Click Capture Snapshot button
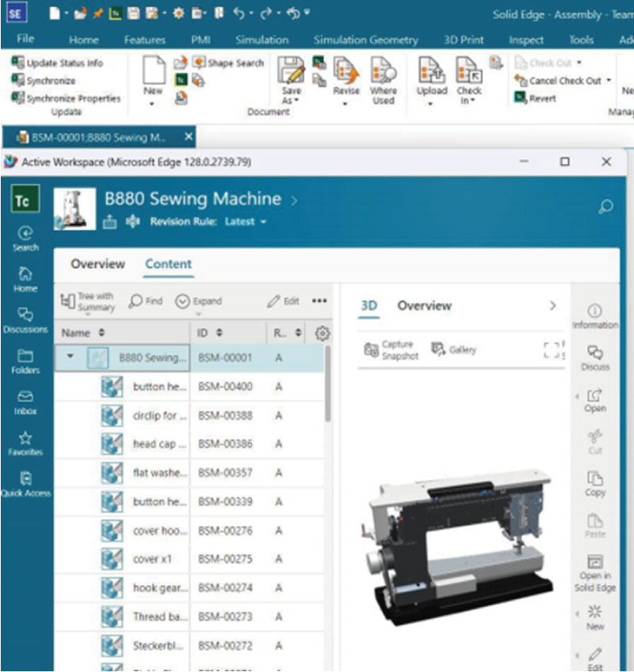 click(x=391, y=349)
